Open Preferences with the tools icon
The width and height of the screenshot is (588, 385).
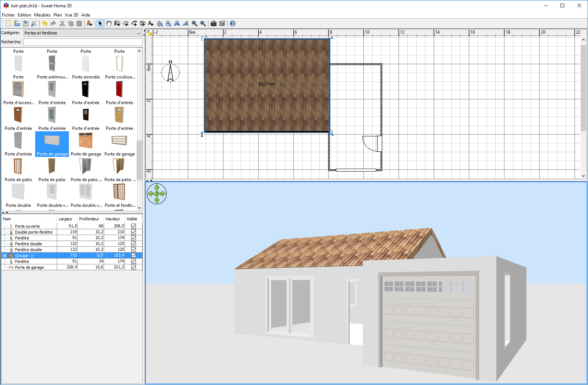pyautogui.click(x=34, y=23)
